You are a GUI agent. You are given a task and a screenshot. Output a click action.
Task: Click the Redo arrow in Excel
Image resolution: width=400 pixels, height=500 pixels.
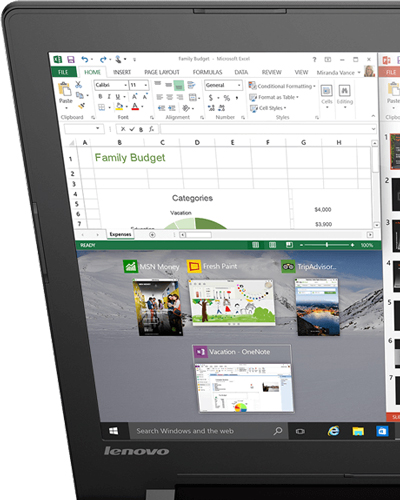[103, 60]
